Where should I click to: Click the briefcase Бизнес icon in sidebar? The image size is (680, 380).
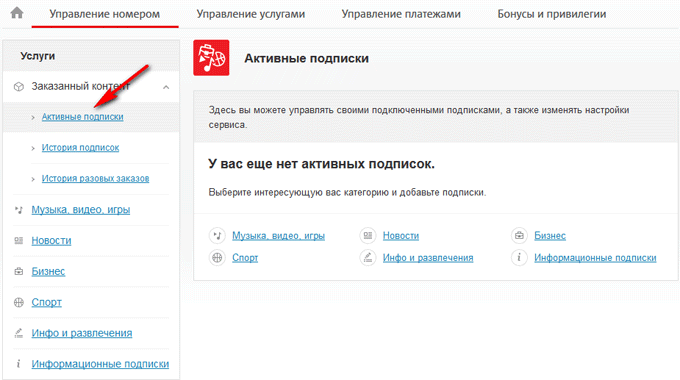19,272
